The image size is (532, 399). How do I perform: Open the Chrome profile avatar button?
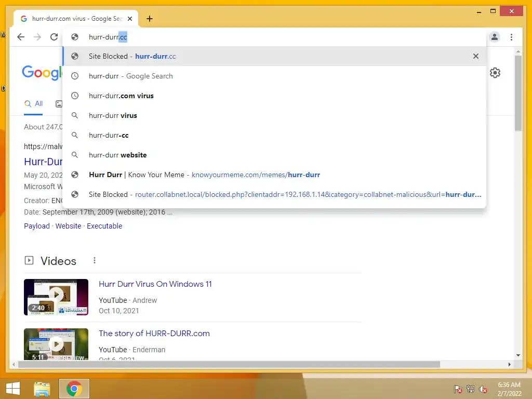click(x=495, y=37)
